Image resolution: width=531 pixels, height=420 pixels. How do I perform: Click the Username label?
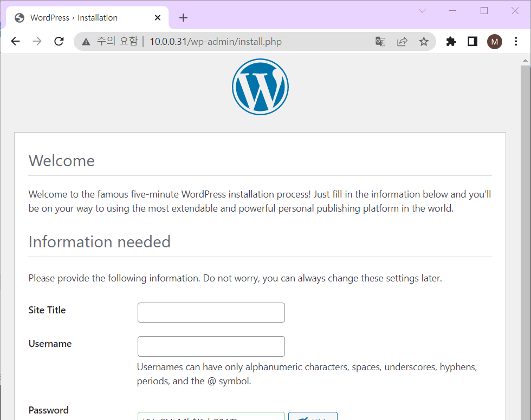pyautogui.click(x=50, y=344)
